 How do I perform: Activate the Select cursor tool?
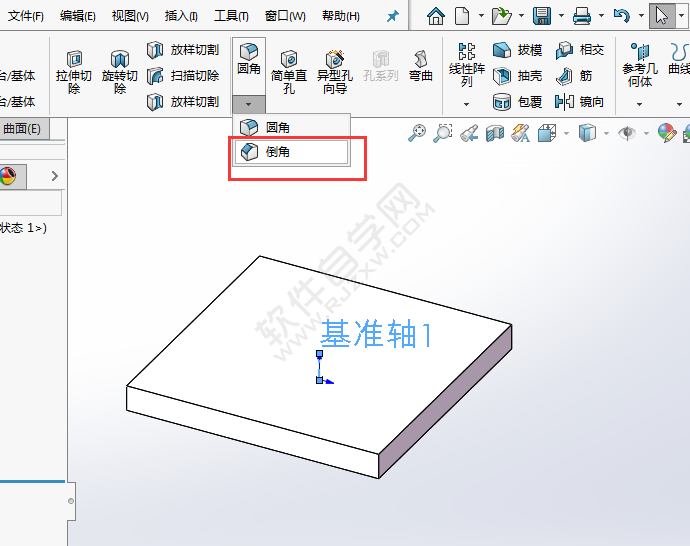pos(661,16)
